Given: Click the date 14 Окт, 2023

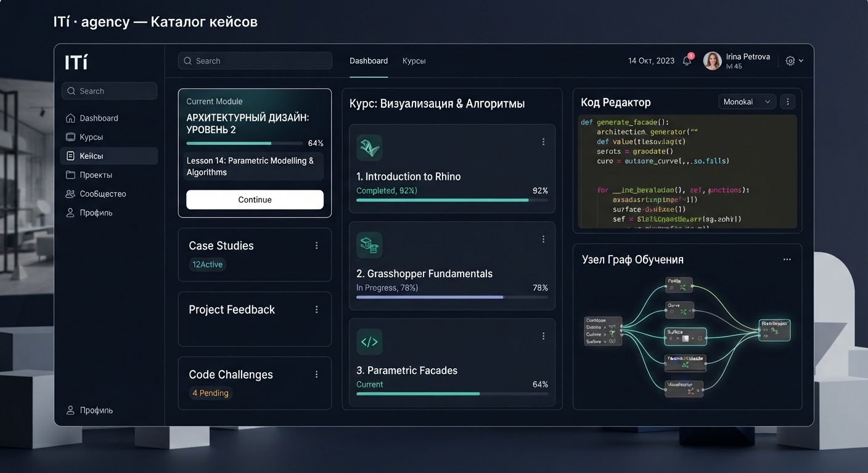Looking at the screenshot, I should (651, 61).
